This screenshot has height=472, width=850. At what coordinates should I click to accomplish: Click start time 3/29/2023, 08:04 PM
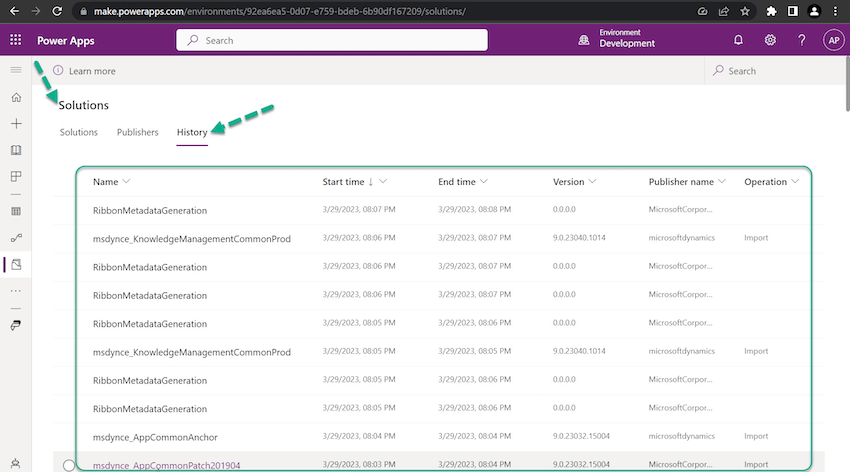point(359,436)
